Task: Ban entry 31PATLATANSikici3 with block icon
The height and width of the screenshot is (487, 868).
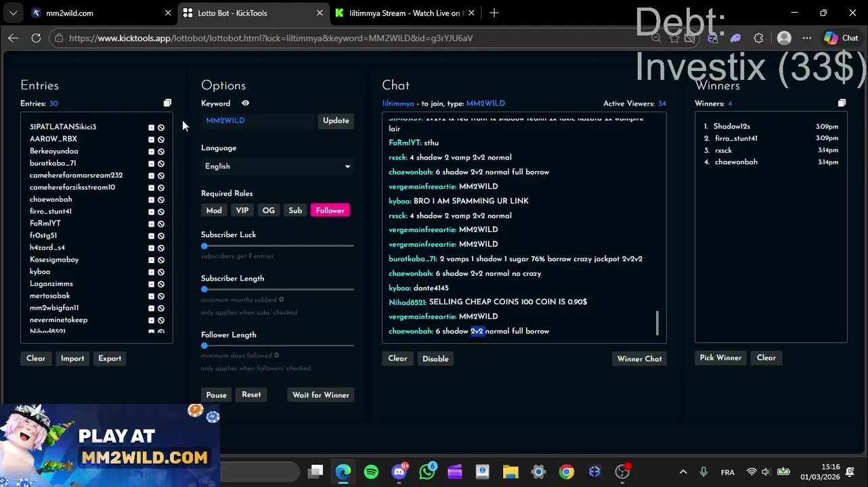Action: [x=161, y=127]
